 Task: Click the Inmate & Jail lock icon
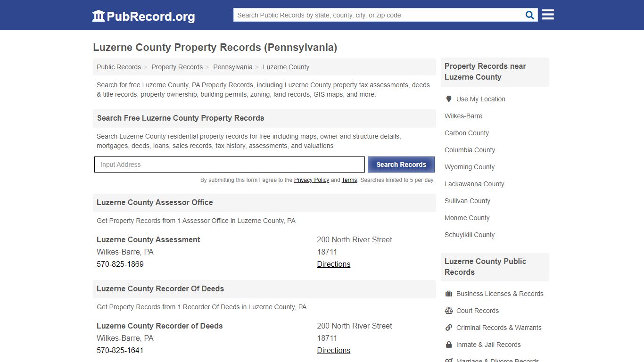click(449, 345)
